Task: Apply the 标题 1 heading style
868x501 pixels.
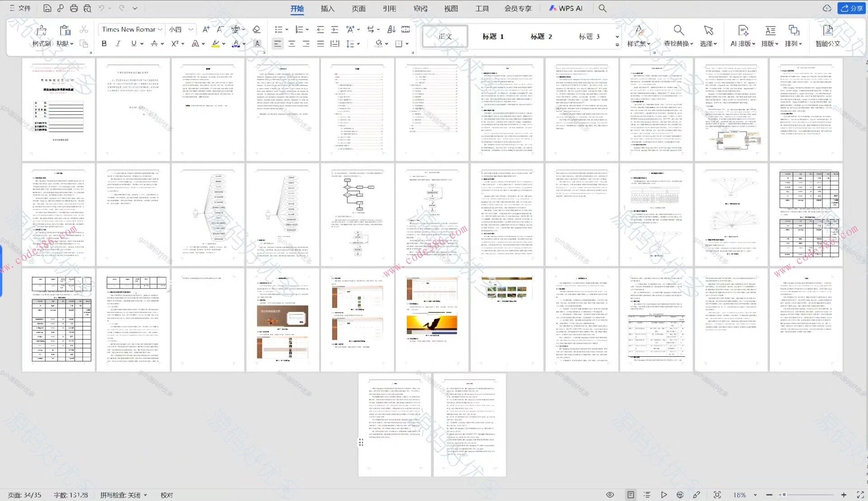Action: [493, 36]
